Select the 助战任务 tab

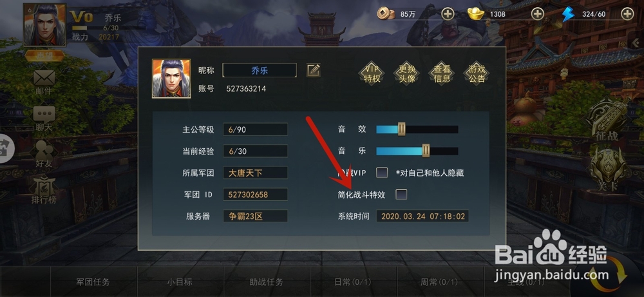pyautogui.click(x=267, y=282)
